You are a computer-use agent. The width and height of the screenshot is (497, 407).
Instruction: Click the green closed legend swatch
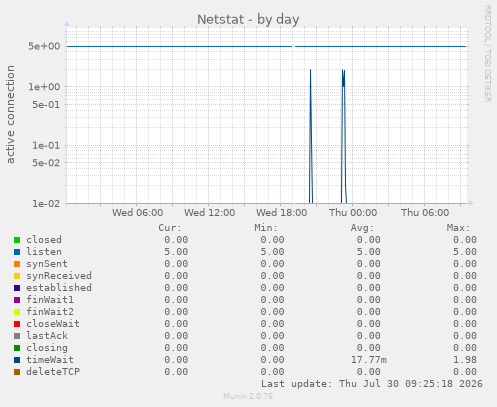(17, 240)
